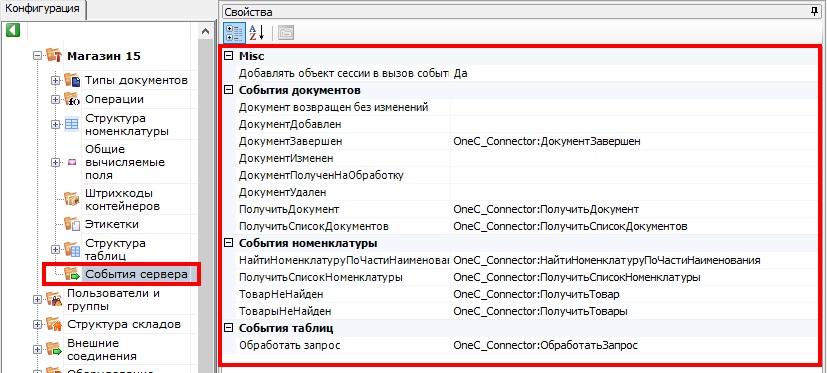Click the Операции folder icon
Image resolution: width=827 pixels, height=373 pixels.
click(x=72, y=99)
